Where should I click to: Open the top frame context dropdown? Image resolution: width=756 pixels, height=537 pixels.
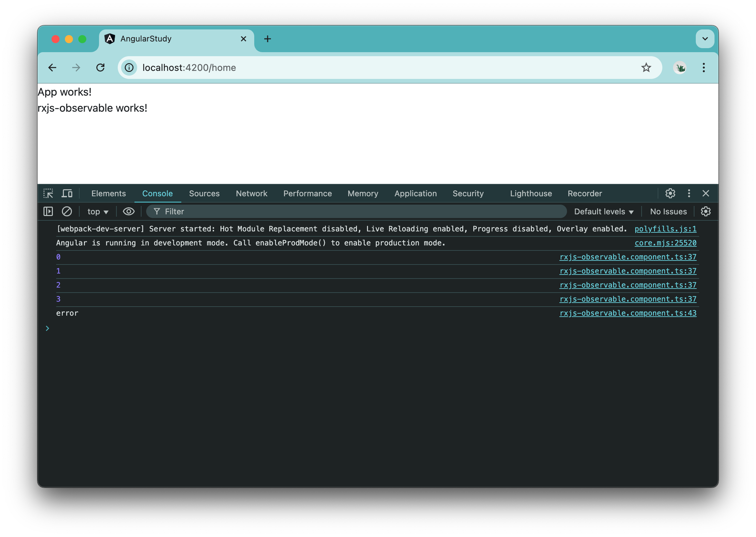coord(97,211)
